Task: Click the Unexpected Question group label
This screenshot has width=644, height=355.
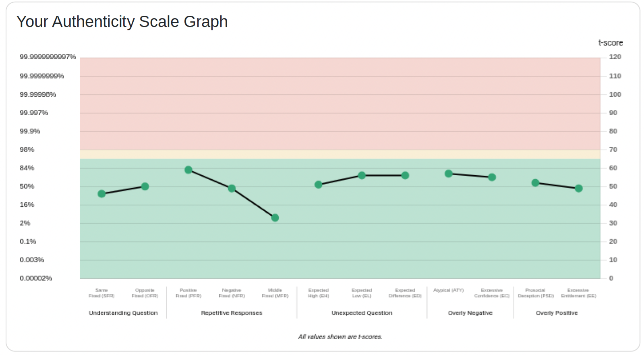Action: click(x=362, y=313)
